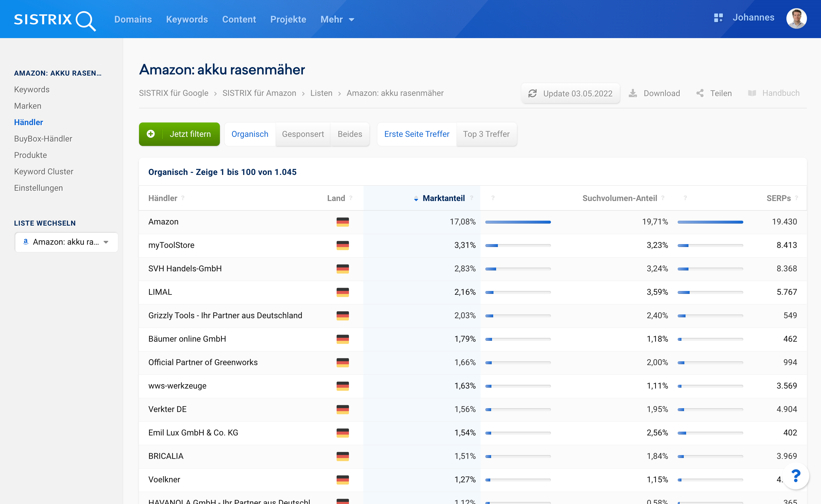Viewport: 821px width, 504px height.
Task: Switch the results toggle to Gesponsert
Action: [x=303, y=134]
